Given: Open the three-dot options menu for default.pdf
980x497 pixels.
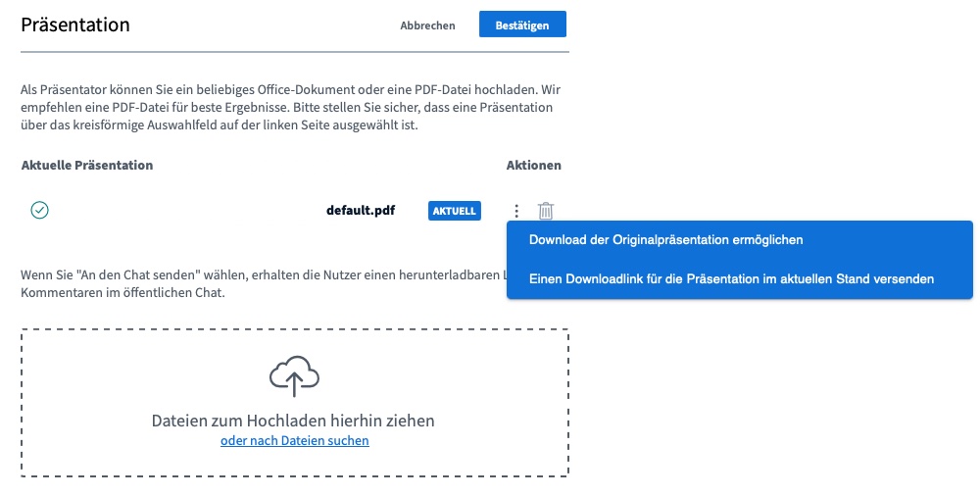Looking at the screenshot, I should 516,211.
